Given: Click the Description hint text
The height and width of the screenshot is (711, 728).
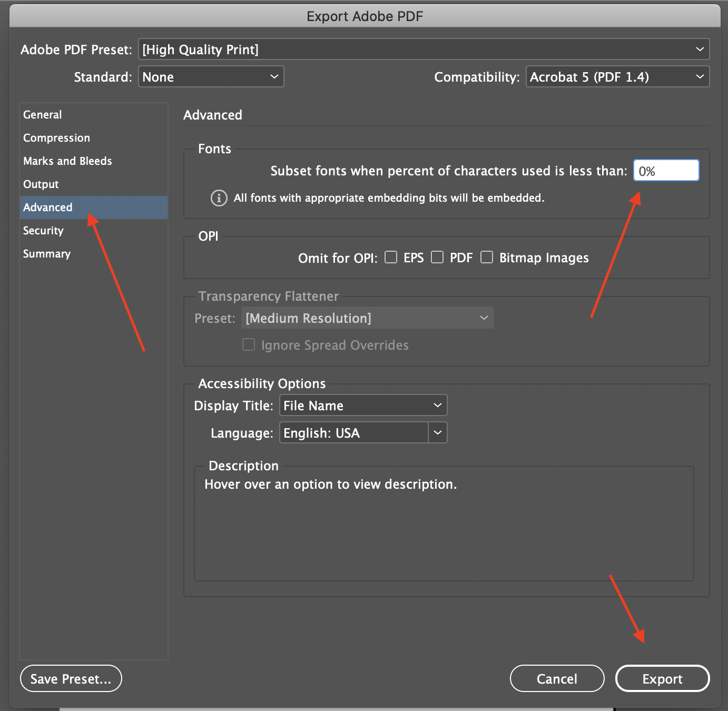Looking at the screenshot, I should coord(330,484).
